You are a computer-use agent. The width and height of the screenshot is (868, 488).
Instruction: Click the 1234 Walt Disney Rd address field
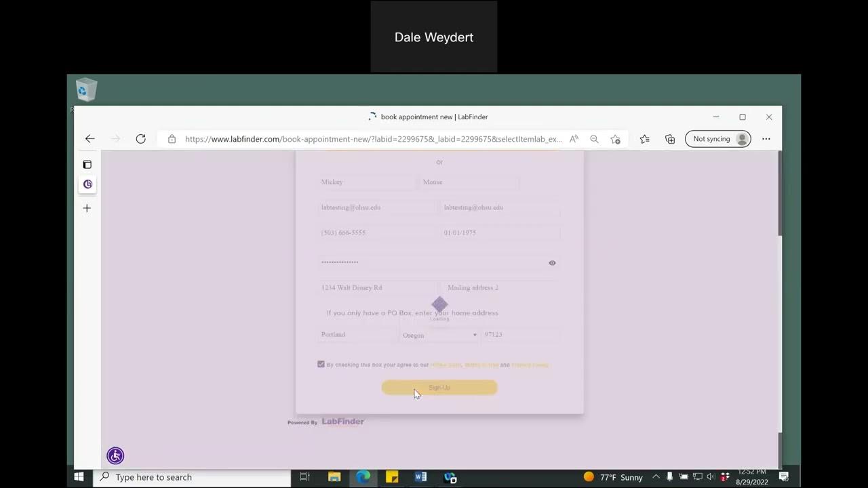(x=378, y=287)
